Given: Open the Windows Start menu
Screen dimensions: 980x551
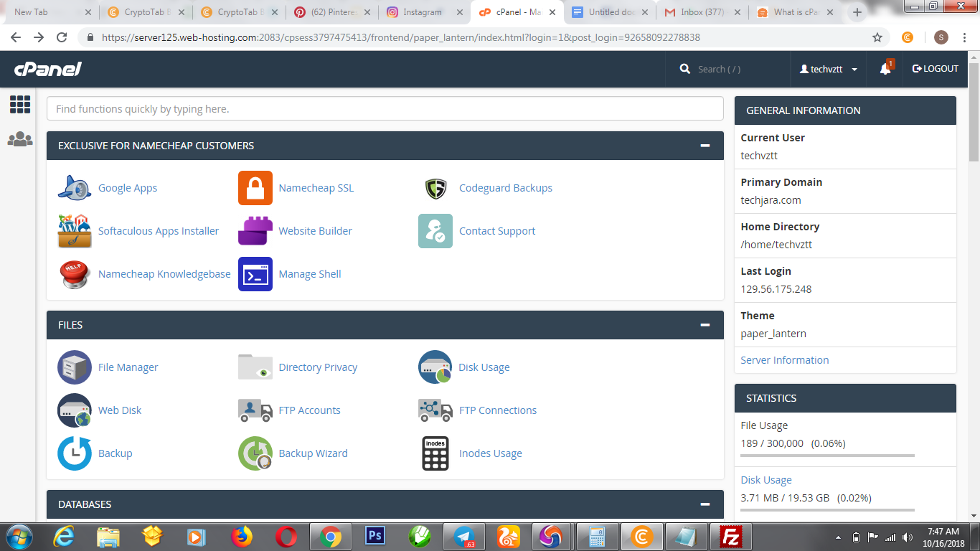Looking at the screenshot, I should click(19, 536).
